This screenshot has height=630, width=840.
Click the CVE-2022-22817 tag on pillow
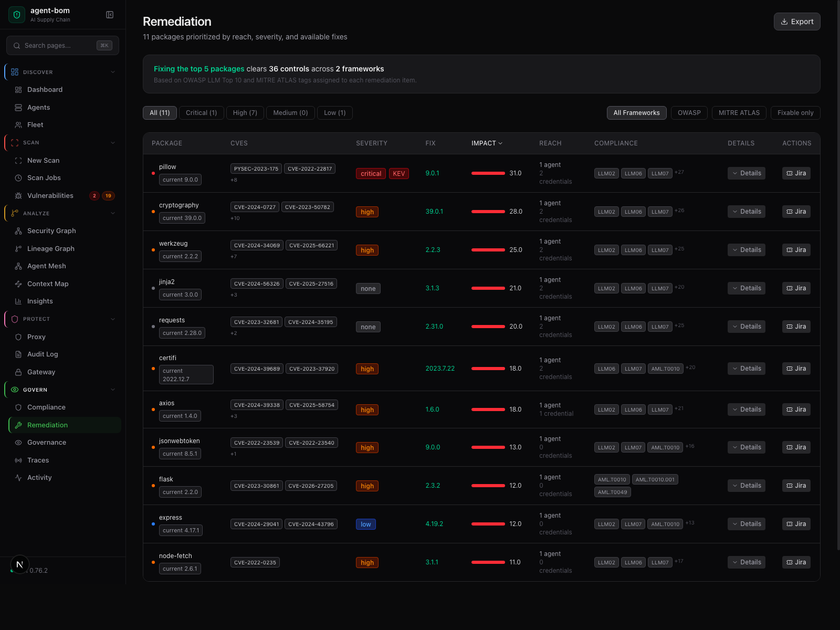310,169
